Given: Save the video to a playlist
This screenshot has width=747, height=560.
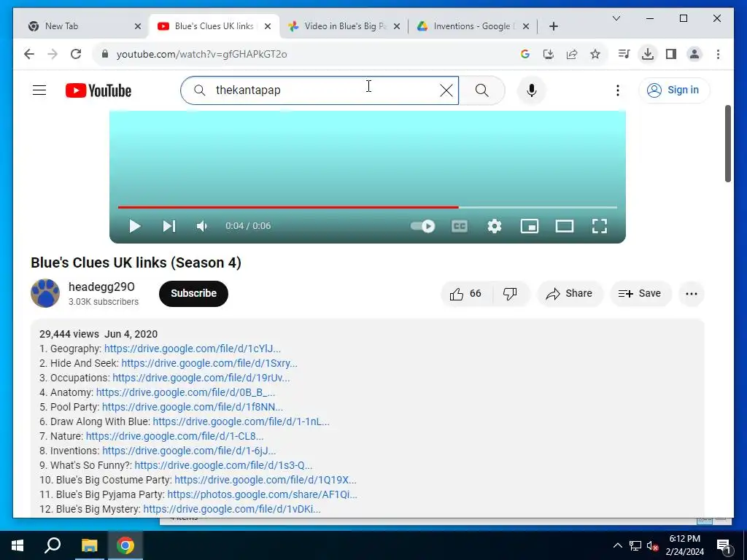Looking at the screenshot, I should tap(640, 293).
